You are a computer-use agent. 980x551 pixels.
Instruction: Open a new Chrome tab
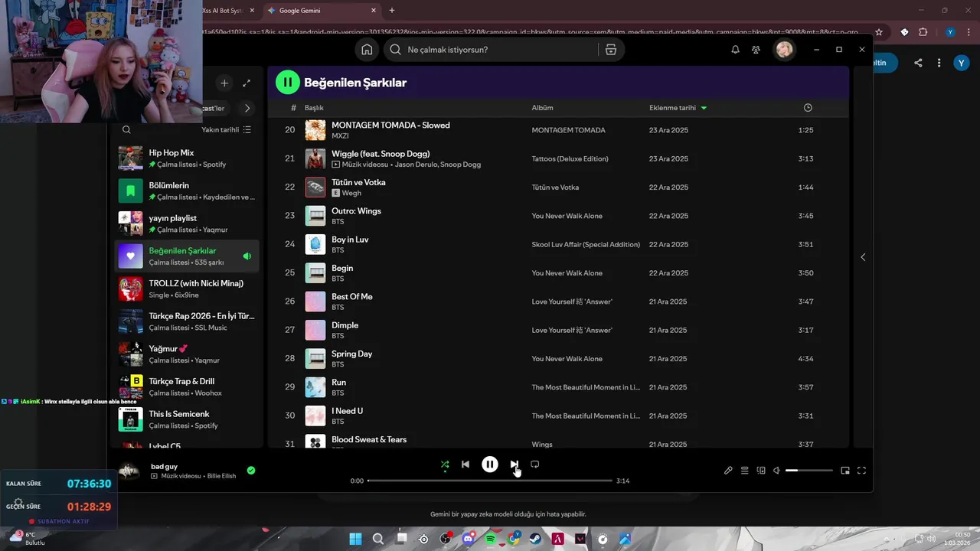(392, 11)
